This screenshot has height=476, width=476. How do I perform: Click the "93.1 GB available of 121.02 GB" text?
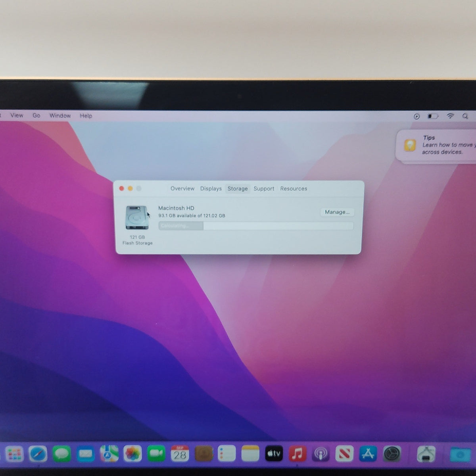192,216
